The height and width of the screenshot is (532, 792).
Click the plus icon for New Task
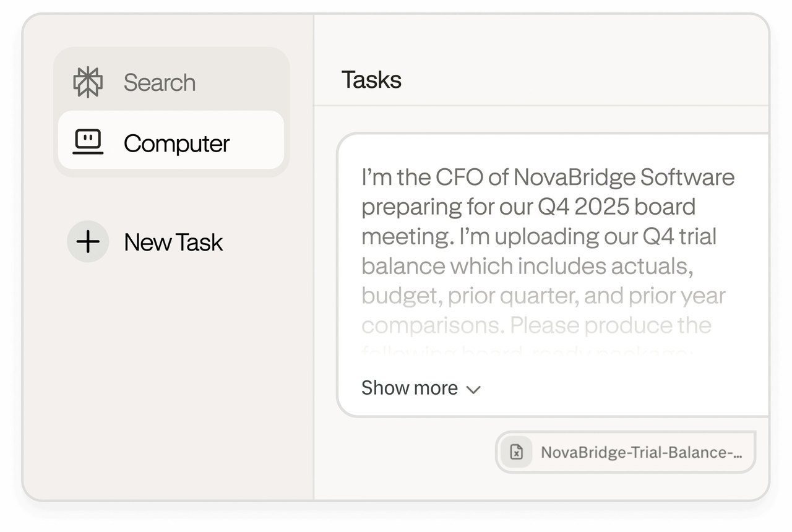pyautogui.click(x=88, y=241)
